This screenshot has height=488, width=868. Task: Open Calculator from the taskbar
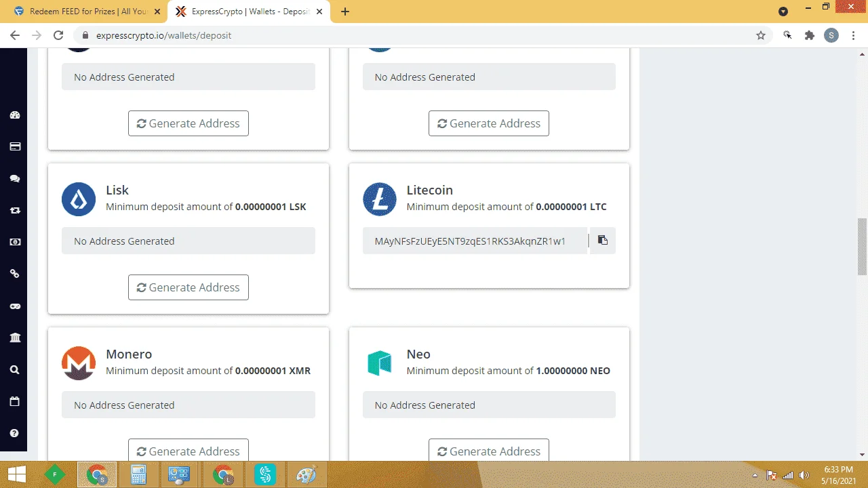pyautogui.click(x=139, y=474)
